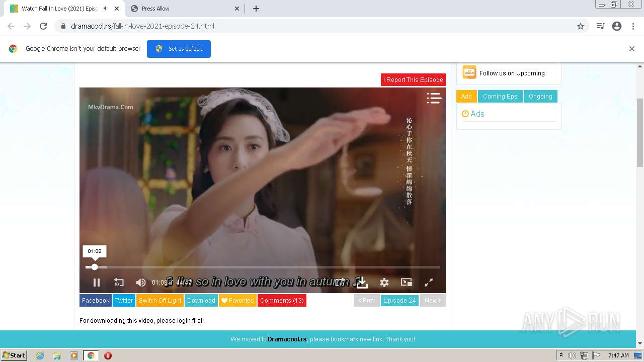Open File Explorer from taskbar

[x=57, y=355]
